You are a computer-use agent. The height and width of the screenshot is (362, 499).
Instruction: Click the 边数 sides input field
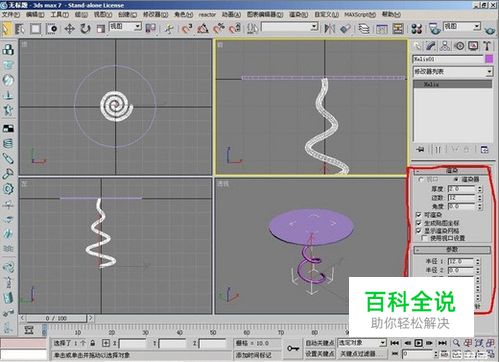pos(462,198)
